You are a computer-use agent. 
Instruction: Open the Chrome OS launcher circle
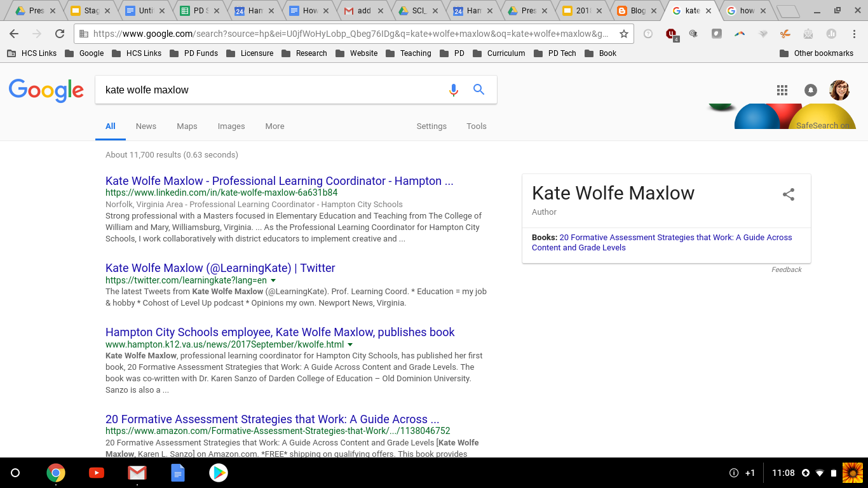(16, 473)
